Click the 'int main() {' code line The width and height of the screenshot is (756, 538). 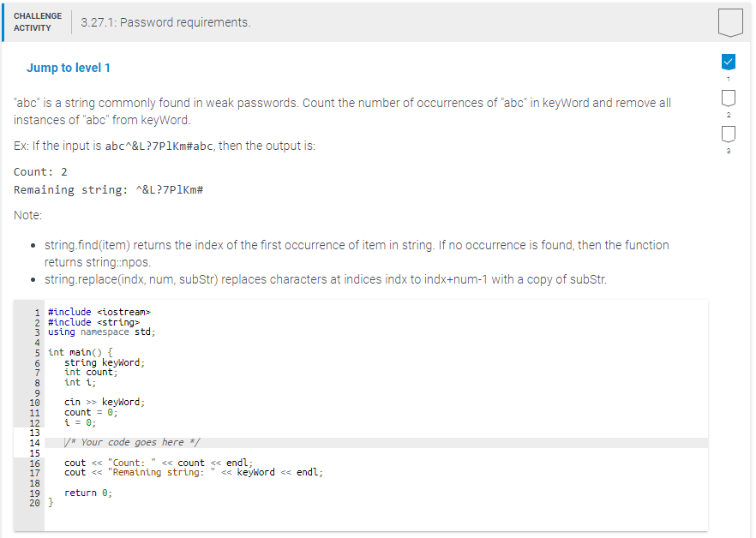click(80, 352)
